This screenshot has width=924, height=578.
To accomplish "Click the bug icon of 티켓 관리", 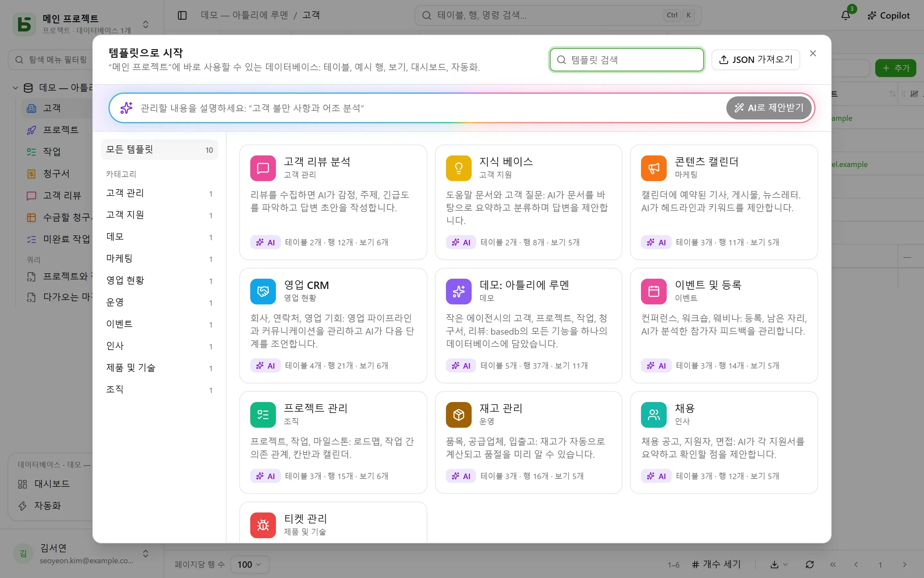I will pos(263,525).
